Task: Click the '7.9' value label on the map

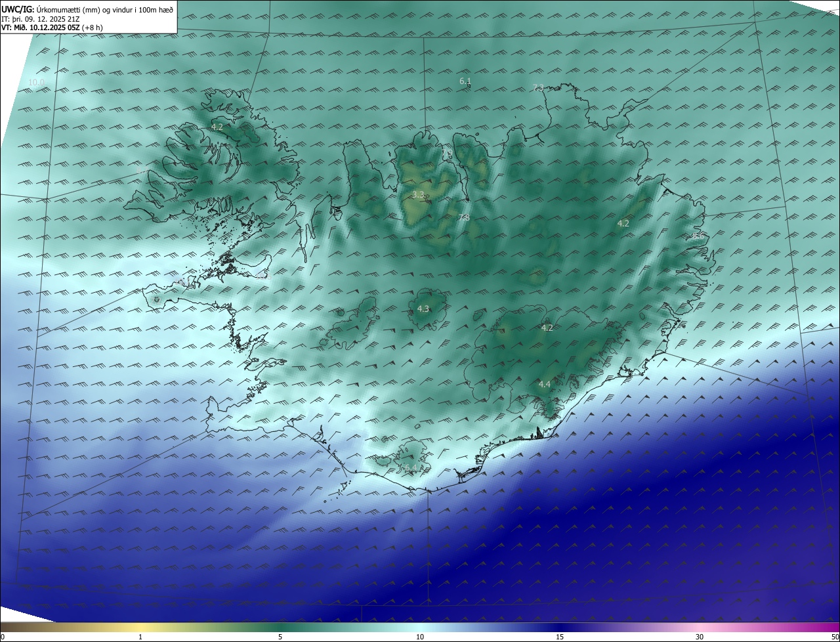Action: pyautogui.click(x=447, y=153)
